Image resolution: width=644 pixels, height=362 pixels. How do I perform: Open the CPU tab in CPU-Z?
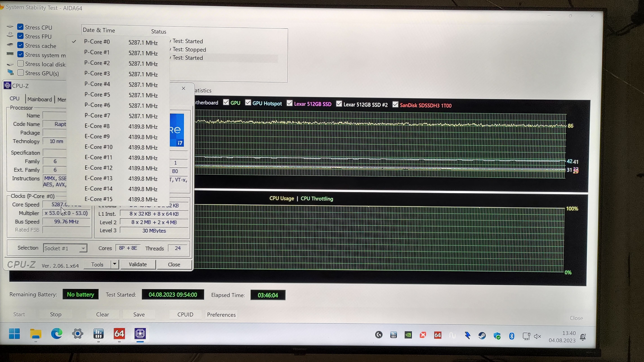14,99
